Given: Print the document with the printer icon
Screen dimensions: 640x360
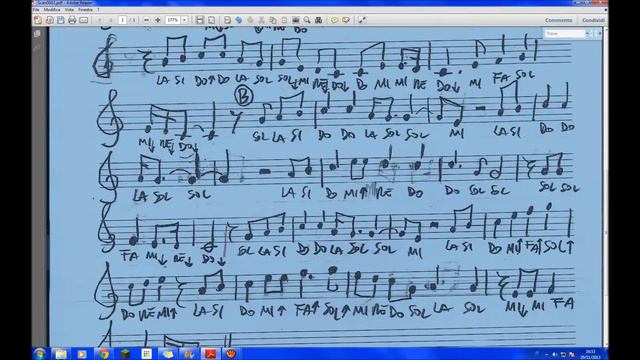Looking at the screenshot, I should tap(72, 20).
